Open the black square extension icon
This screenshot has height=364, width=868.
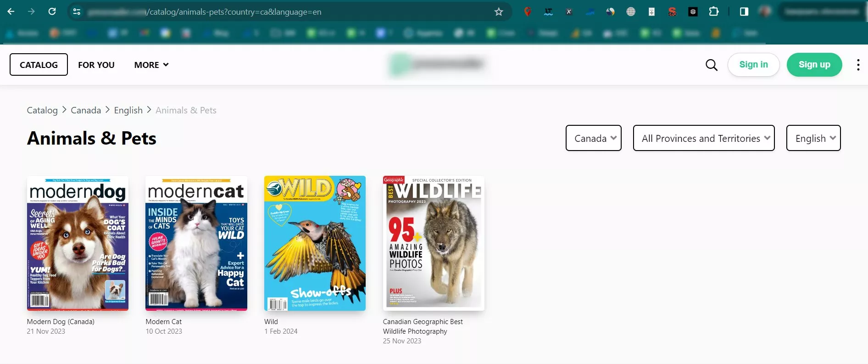click(x=693, y=12)
